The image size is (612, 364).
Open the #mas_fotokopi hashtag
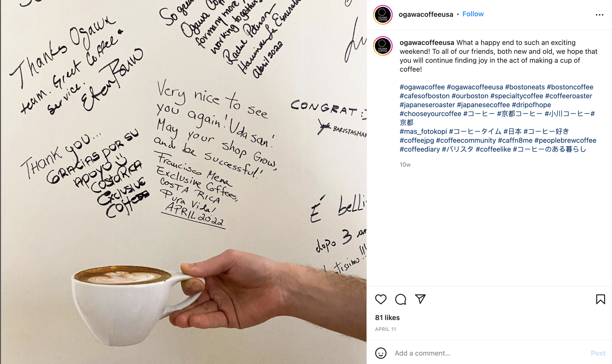423,131
